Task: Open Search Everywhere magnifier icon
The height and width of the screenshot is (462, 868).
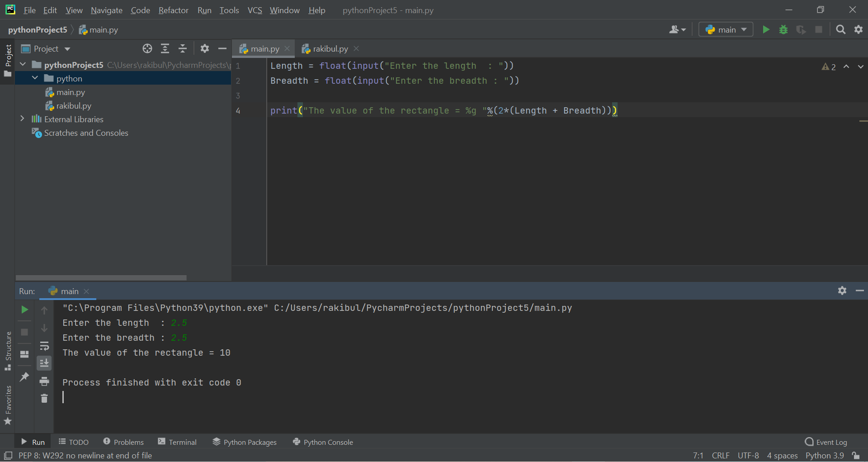Action: click(x=841, y=30)
